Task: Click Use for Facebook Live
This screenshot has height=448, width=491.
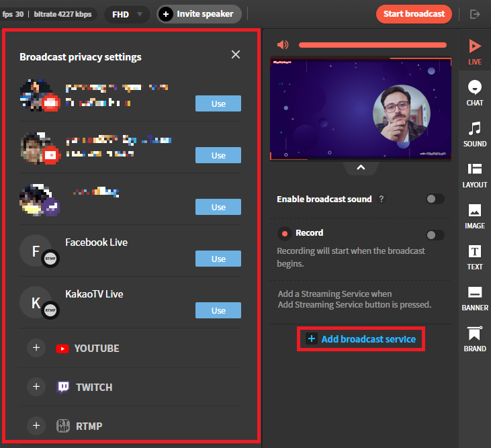Action: coord(218,259)
